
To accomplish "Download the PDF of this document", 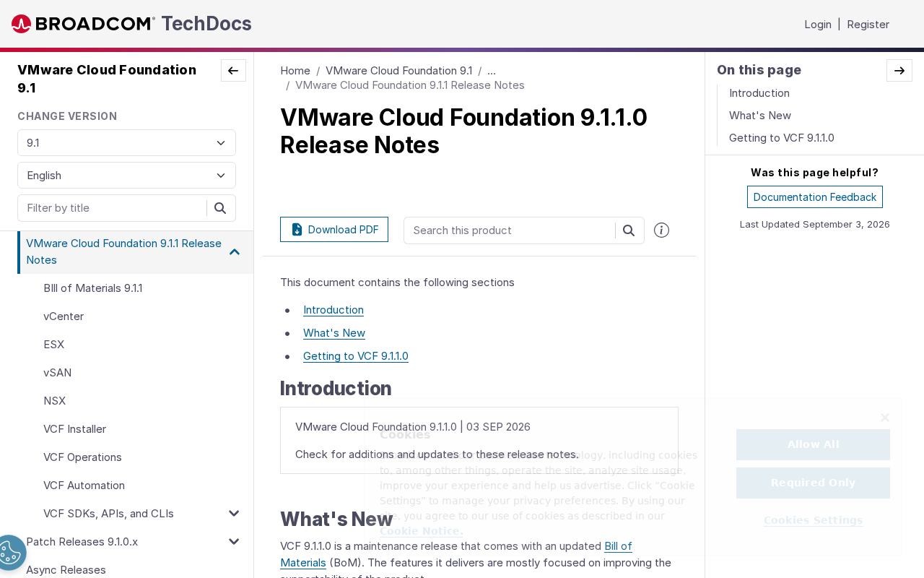I will coord(334,230).
